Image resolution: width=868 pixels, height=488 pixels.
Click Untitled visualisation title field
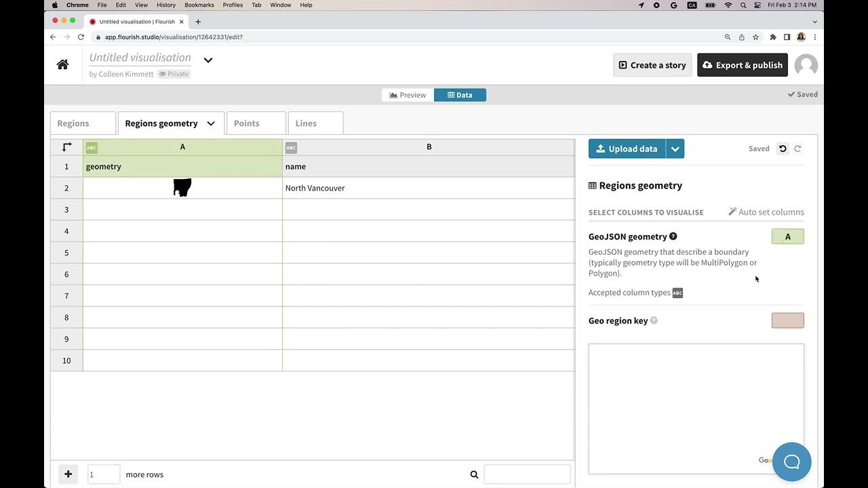point(140,58)
